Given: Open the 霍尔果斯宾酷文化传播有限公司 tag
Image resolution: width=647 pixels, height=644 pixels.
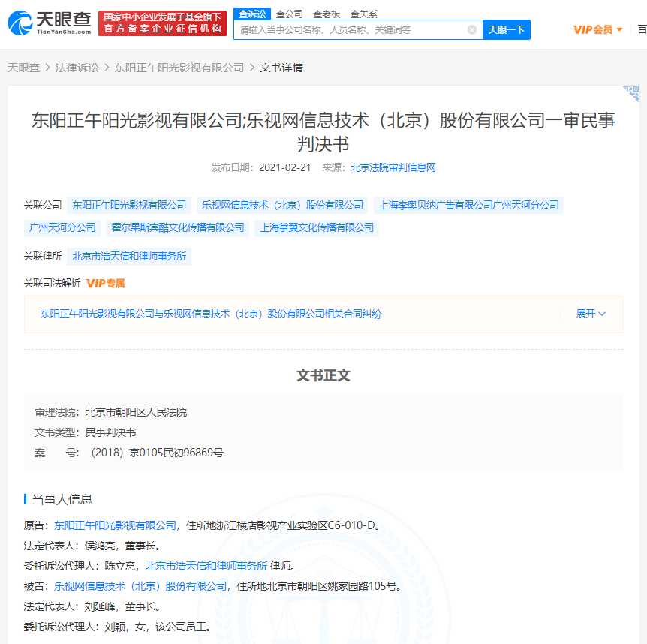Looking at the screenshot, I should point(177,227).
